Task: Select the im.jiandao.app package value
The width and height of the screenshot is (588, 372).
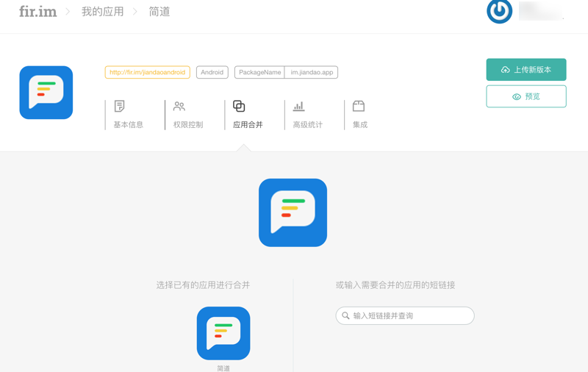Action: tap(312, 72)
